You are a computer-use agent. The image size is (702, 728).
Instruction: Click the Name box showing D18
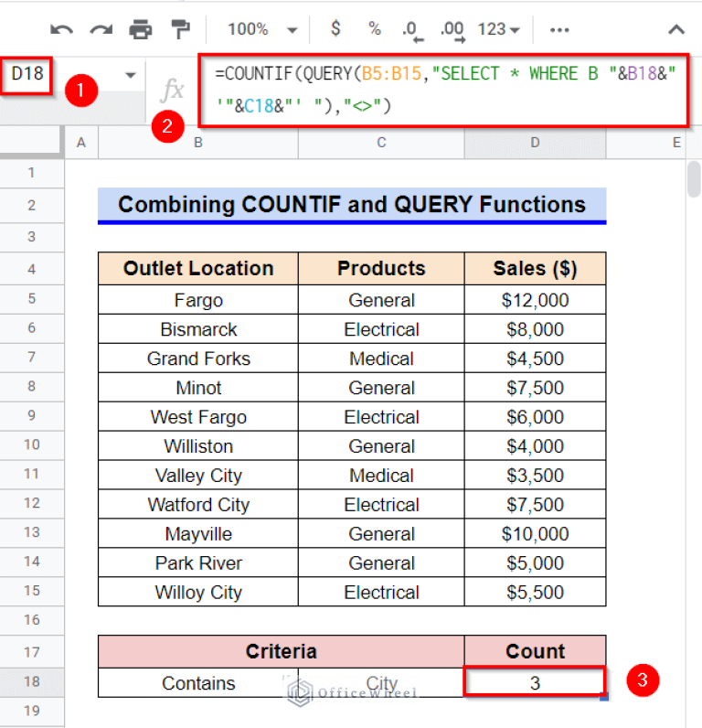(29, 74)
